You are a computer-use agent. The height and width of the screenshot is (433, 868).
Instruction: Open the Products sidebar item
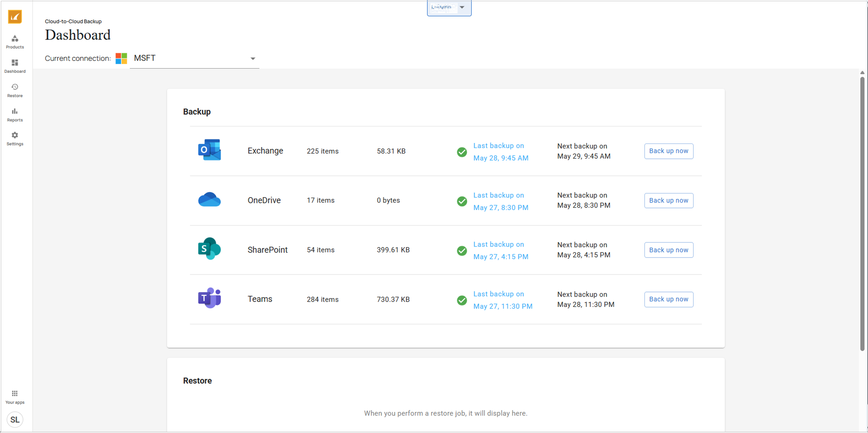coord(15,42)
